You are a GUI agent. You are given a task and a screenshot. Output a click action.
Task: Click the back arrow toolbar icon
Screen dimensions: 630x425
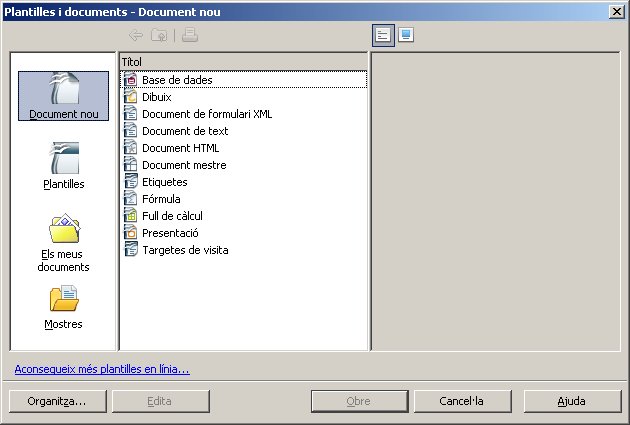click(x=136, y=35)
